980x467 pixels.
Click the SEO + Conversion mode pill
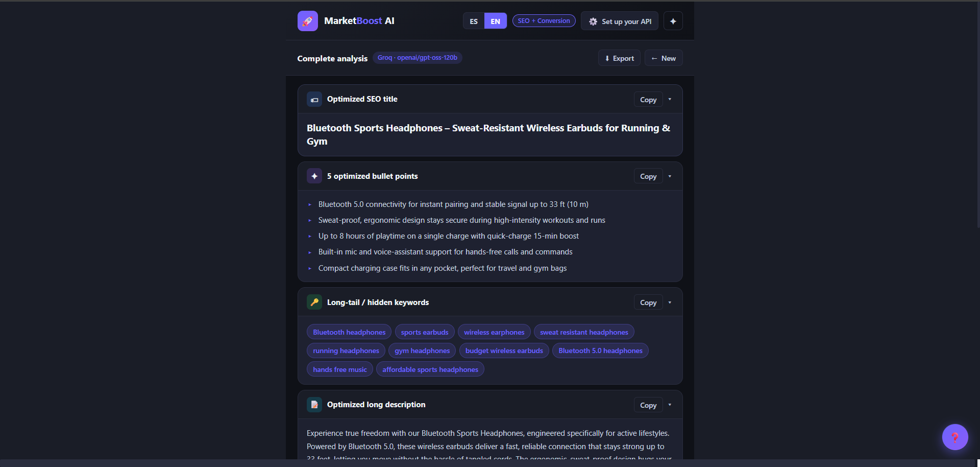(544, 20)
